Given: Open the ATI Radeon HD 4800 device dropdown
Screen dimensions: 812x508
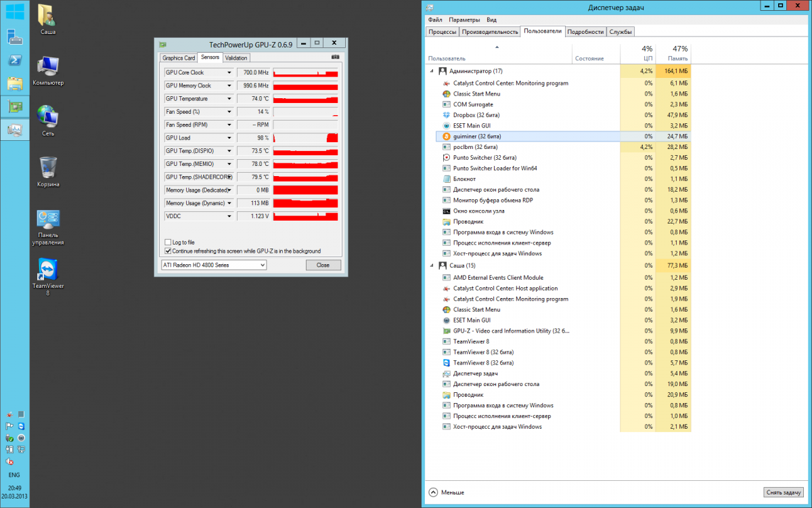Looking at the screenshot, I should 214,265.
